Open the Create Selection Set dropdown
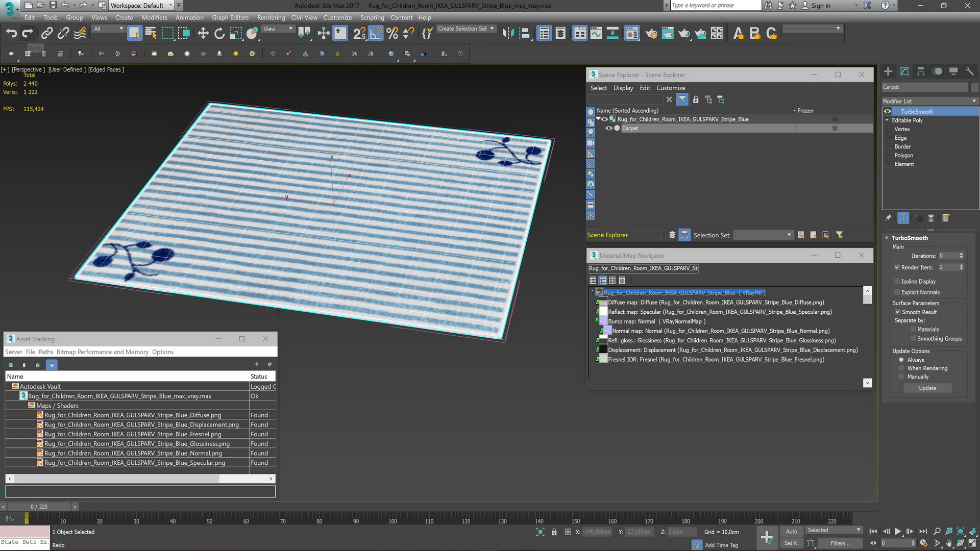980x551 pixels. [x=465, y=29]
